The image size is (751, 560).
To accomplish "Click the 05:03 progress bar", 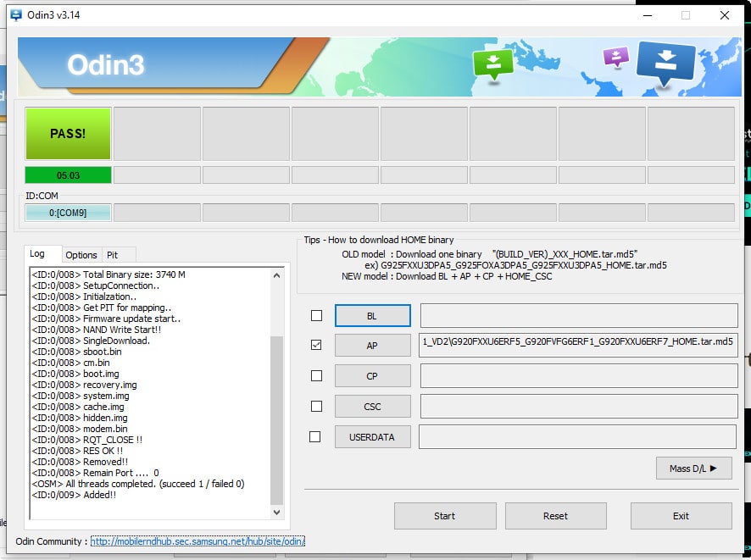I will [x=68, y=175].
